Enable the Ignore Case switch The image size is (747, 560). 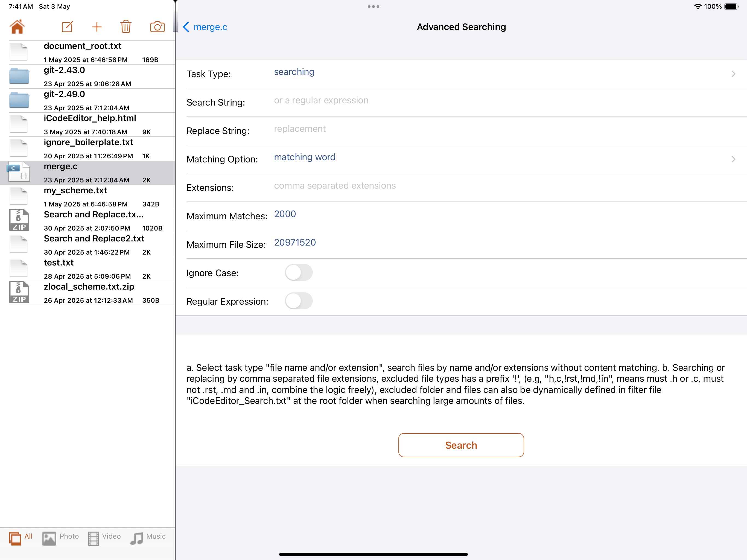pos(299,273)
